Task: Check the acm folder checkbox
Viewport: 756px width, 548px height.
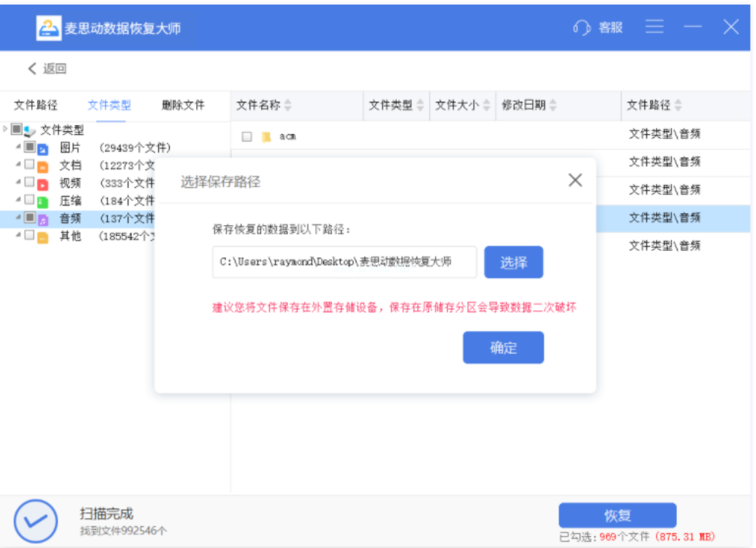Action: tap(247, 136)
